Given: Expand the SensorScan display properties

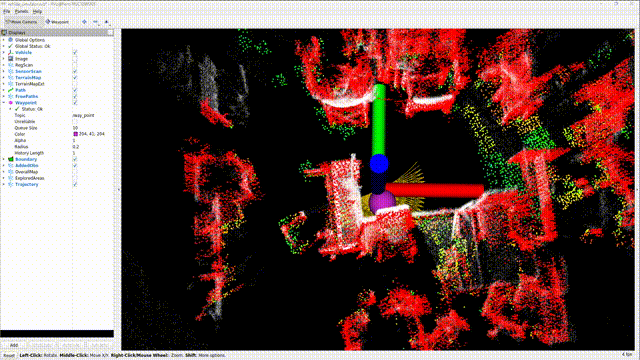Looking at the screenshot, I should tap(4, 71).
